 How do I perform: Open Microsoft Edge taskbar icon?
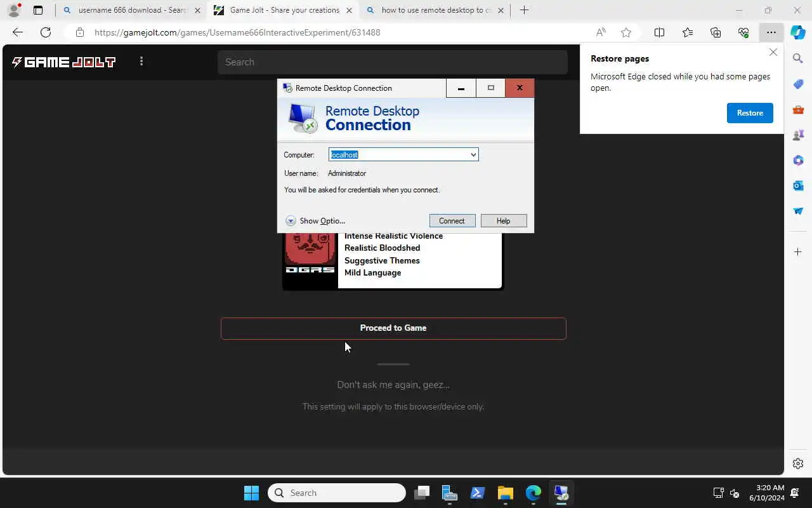534,493
